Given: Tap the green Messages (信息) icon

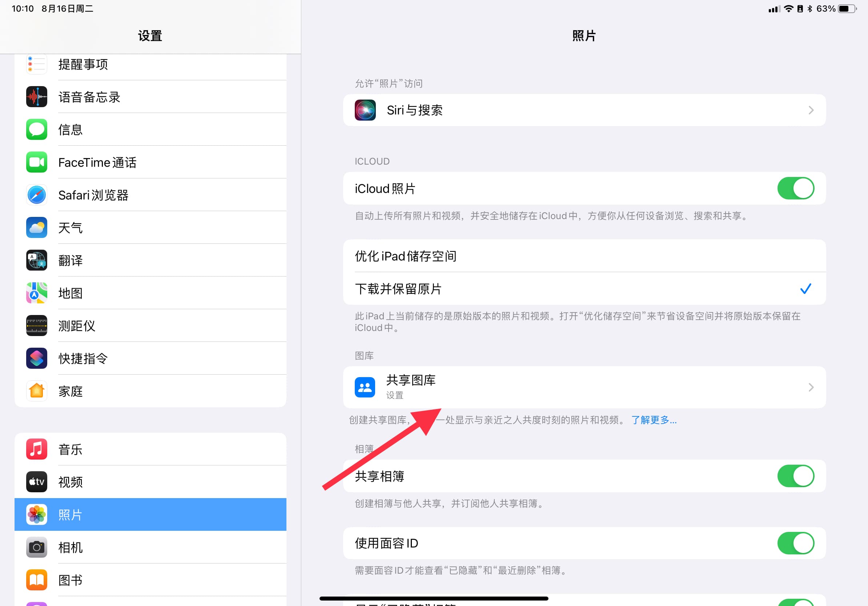Looking at the screenshot, I should pyautogui.click(x=37, y=130).
